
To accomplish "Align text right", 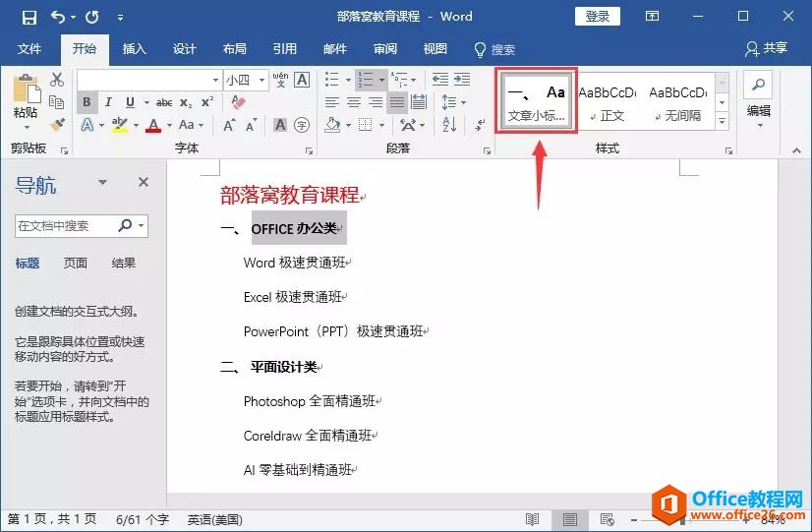I will (376, 102).
